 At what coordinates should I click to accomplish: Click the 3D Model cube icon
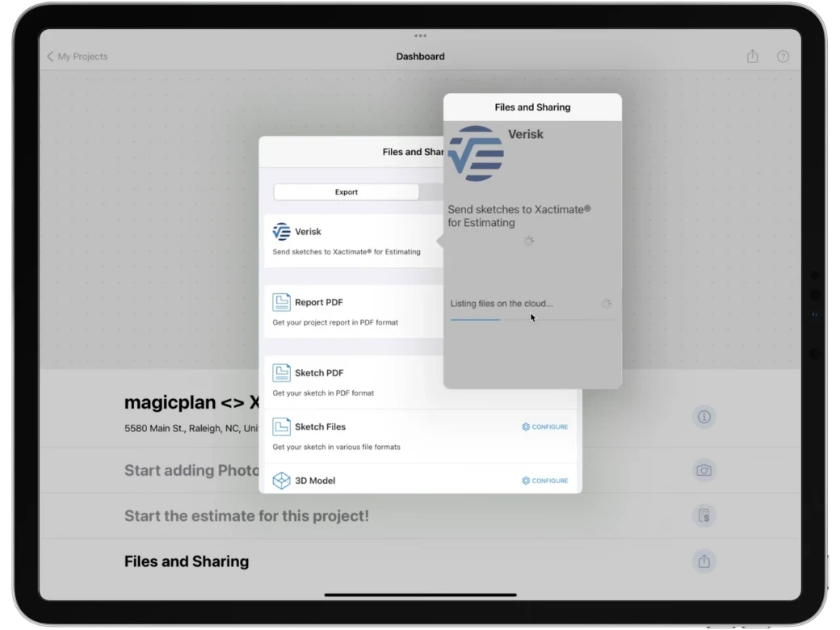[x=281, y=481]
